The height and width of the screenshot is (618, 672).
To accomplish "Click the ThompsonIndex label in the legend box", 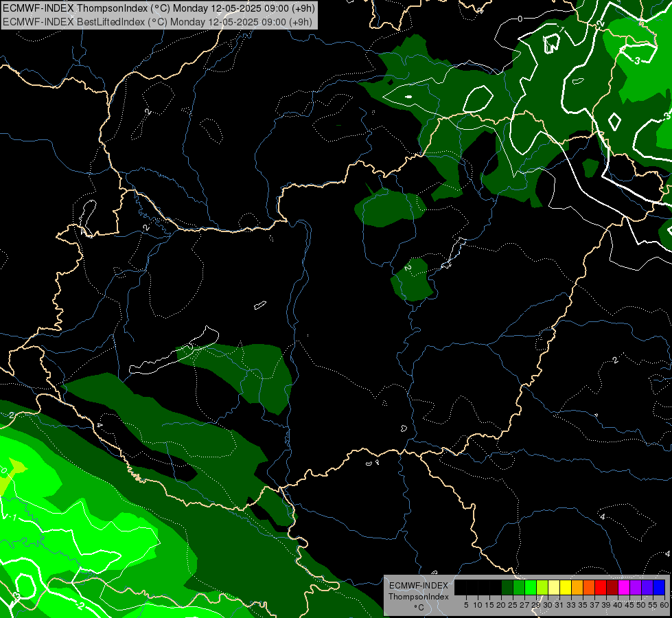I will coord(419,597).
